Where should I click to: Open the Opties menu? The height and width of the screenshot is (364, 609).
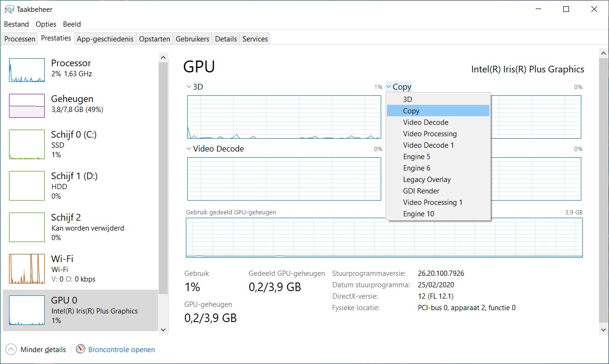(46, 24)
